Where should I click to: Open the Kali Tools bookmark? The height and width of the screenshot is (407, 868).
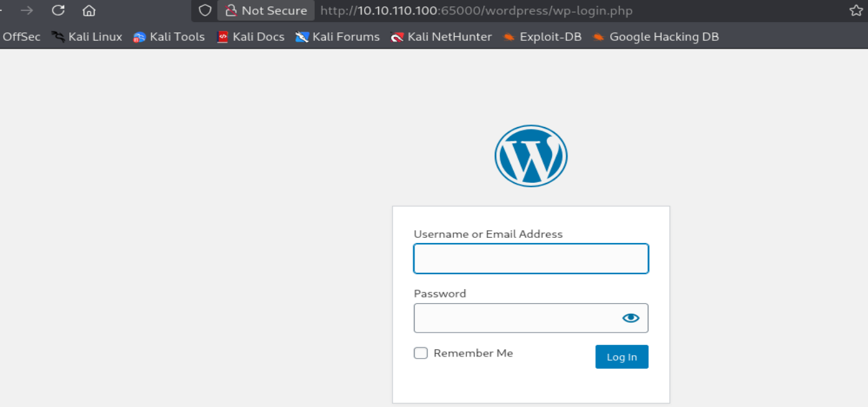click(x=169, y=37)
